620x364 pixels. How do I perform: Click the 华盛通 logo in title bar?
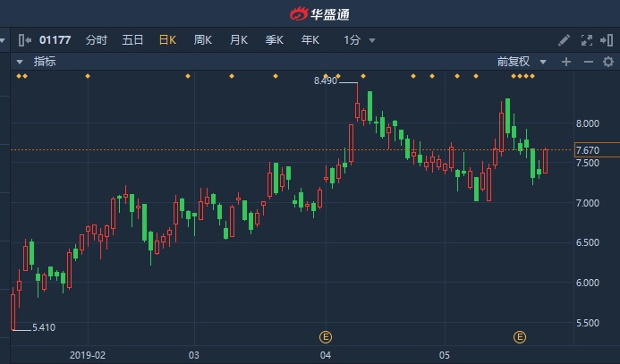[x=319, y=14]
